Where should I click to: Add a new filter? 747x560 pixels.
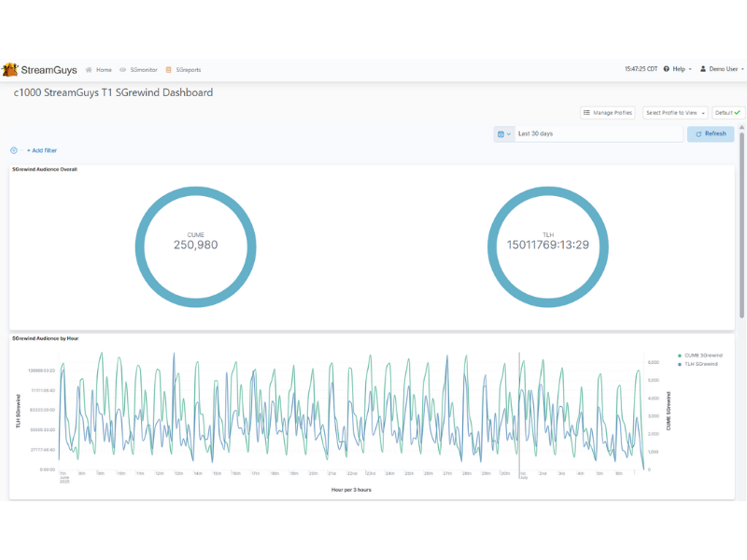[42, 150]
